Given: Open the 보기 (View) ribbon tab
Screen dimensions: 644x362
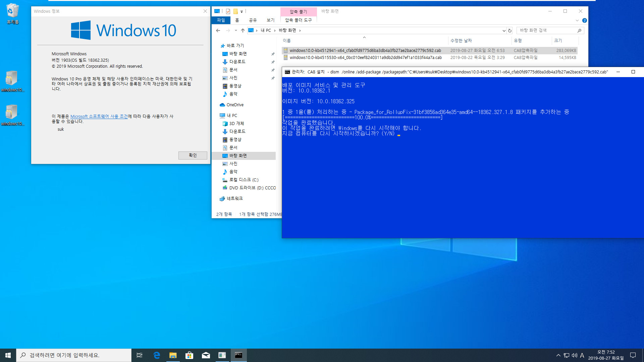Looking at the screenshot, I should [x=270, y=20].
